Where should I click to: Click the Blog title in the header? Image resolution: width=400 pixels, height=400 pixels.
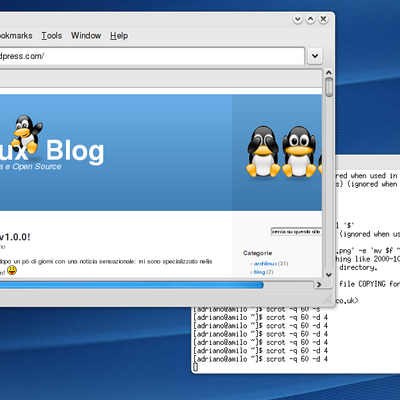[x=75, y=151]
